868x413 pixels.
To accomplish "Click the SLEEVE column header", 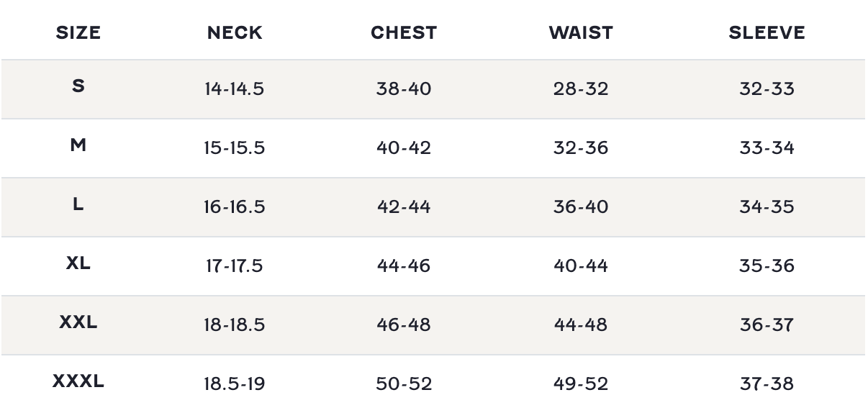I will coord(767,33).
